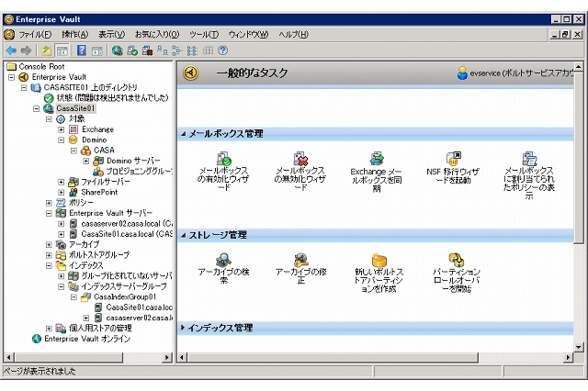Select the SharePoint tree node
Viewport: 588px width, 391px height.
point(99,192)
